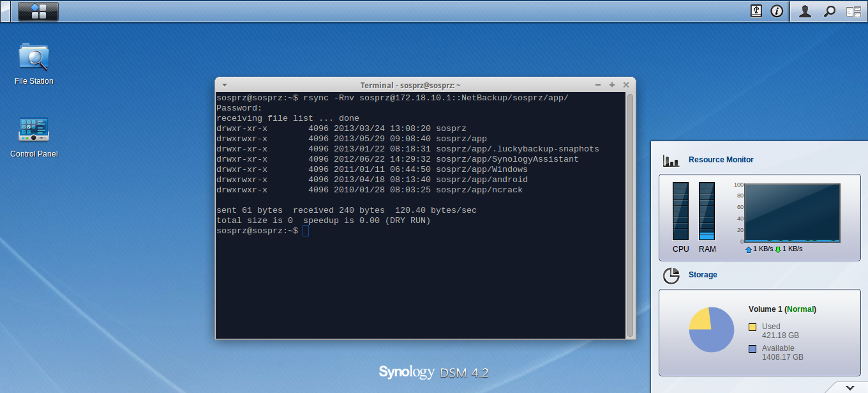Minimize the Terminal window
The width and height of the screenshot is (868, 393).
pyautogui.click(x=598, y=85)
